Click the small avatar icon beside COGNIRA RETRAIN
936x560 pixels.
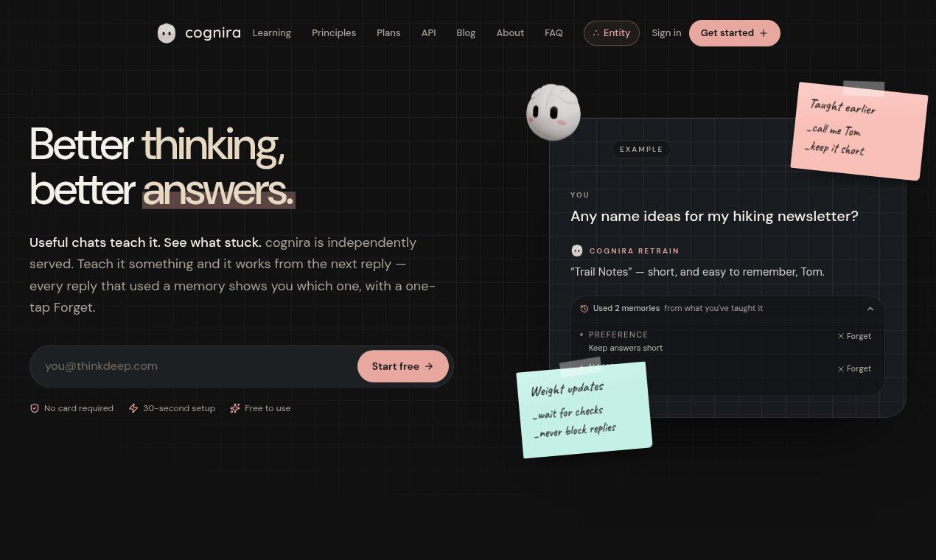click(577, 251)
